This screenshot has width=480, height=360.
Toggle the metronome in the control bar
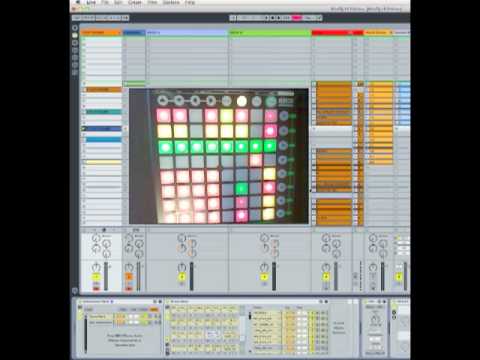click(125, 18)
